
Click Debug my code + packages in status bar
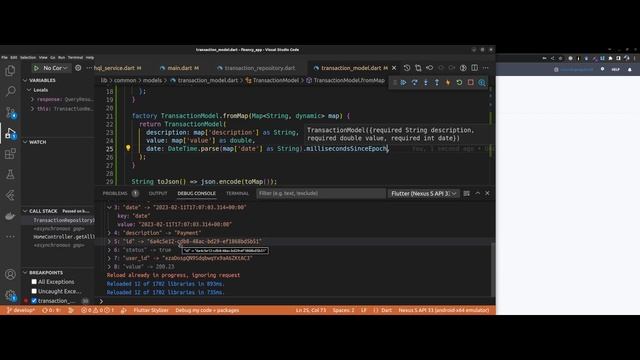pos(207,310)
